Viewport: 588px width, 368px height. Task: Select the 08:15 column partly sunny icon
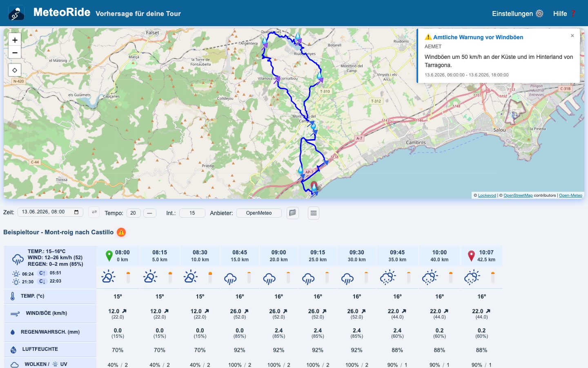click(x=150, y=277)
